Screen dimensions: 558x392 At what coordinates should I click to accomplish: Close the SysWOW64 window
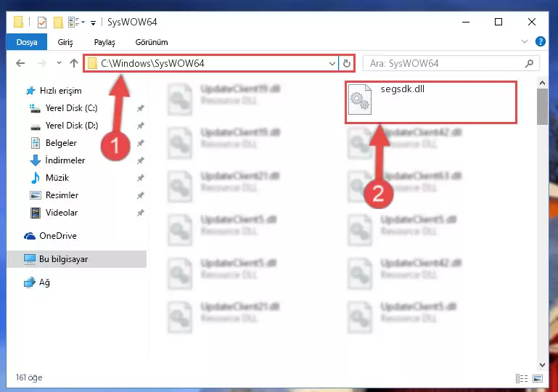tap(532, 22)
